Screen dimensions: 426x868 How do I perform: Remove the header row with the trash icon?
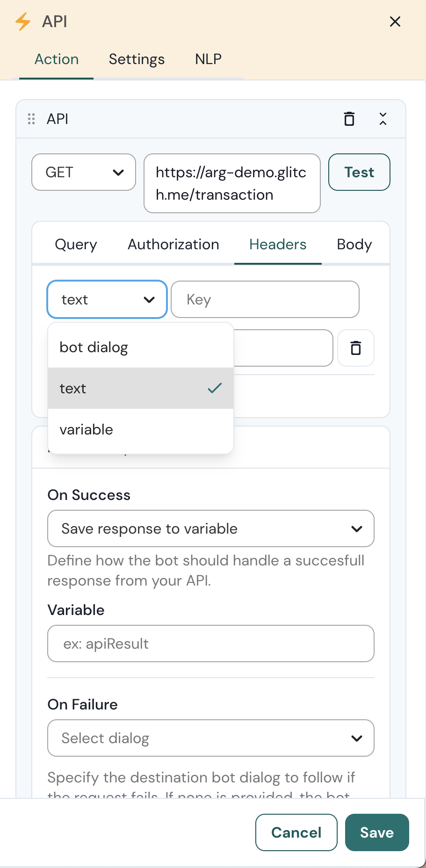tap(356, 348)
